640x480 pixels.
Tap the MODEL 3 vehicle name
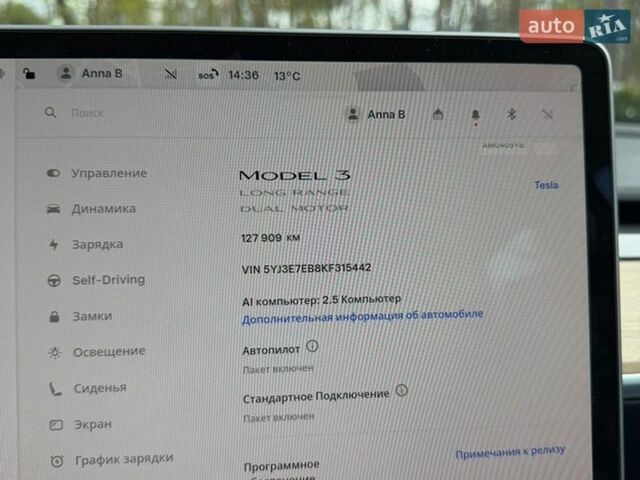(x=295, y=176)
